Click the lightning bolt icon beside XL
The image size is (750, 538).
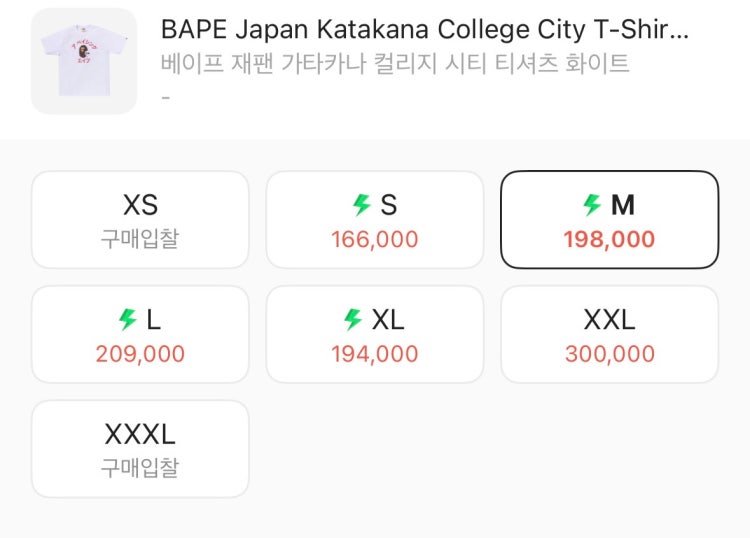[x=353, y=319]
